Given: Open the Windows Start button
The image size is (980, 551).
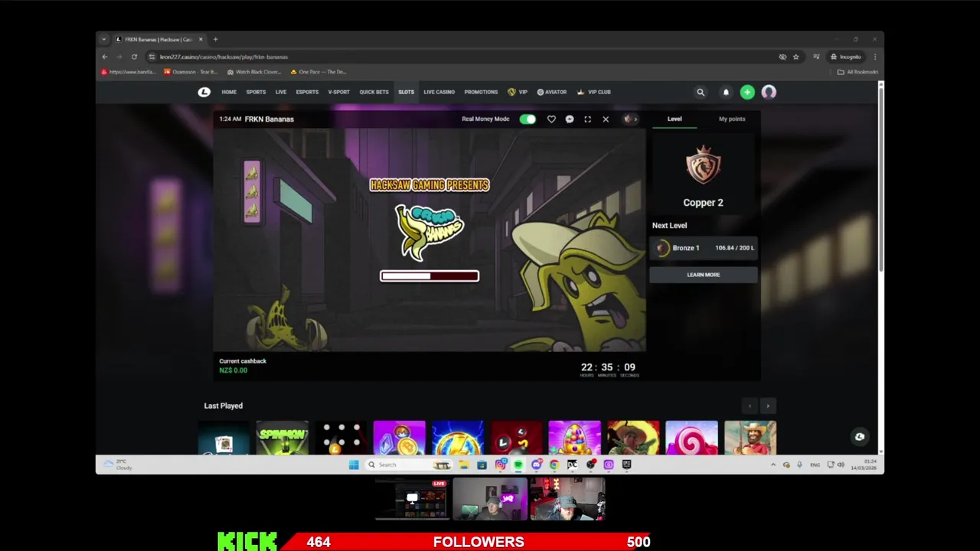Looking at the screenshot, I should pos(354,465).
